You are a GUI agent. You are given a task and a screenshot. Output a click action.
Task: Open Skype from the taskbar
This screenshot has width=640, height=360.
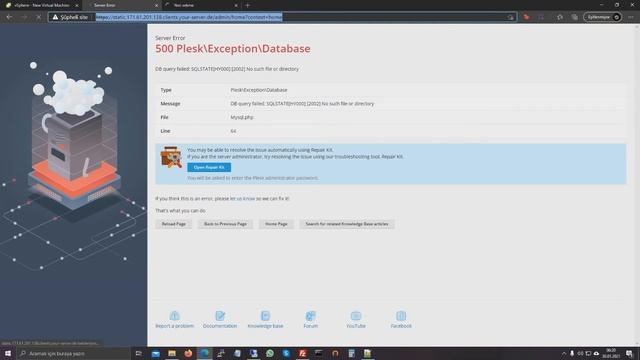click(286, 353)
